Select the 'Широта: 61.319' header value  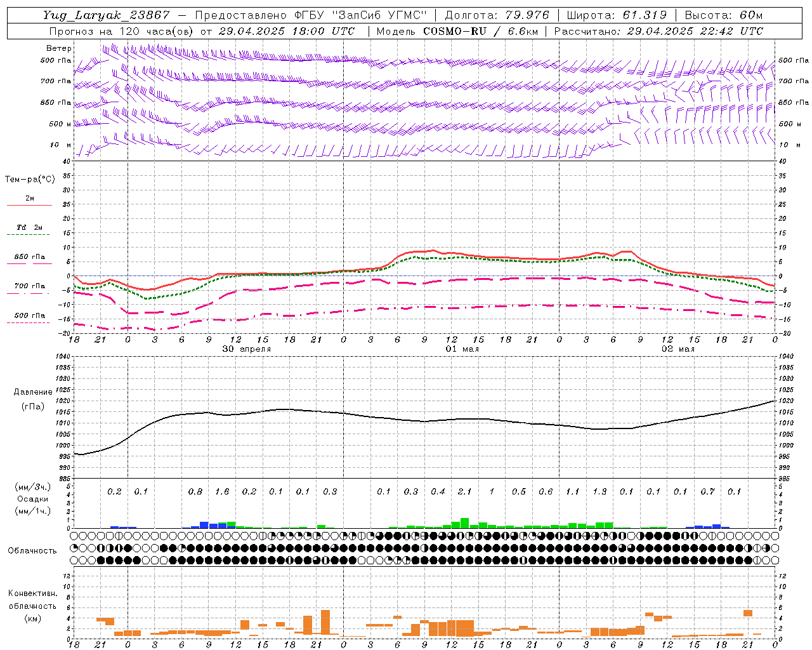(617, 15)
